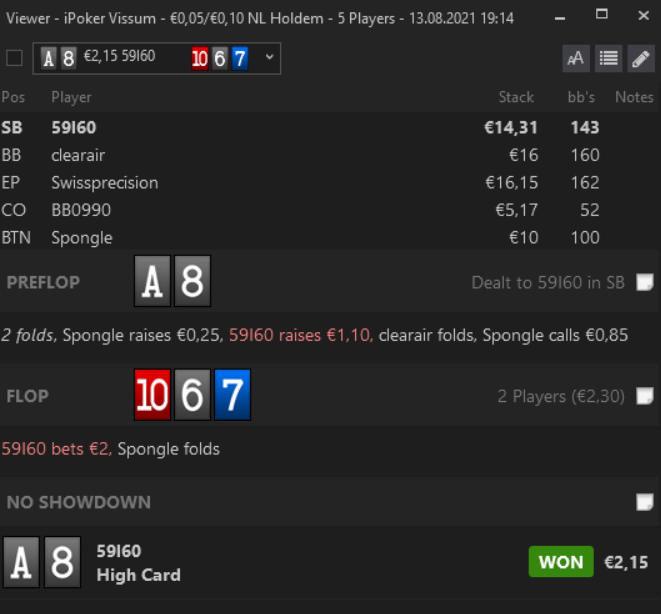Click the large Ace hole card in preflop
The image size is (661, 614).
pyautogui.click(x=153, y=281)
